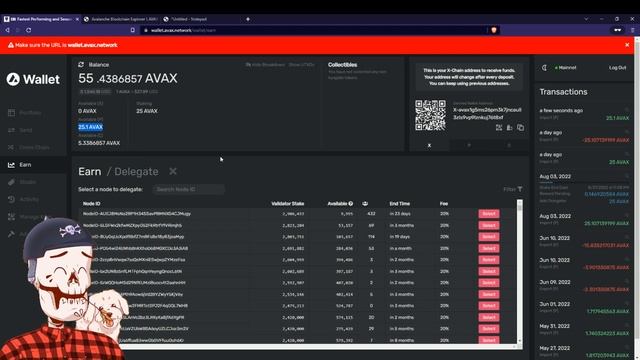The height and width of the screenshot is (360, 640).
Task: Click the End Time column header
Action: (x=400, y=204)
